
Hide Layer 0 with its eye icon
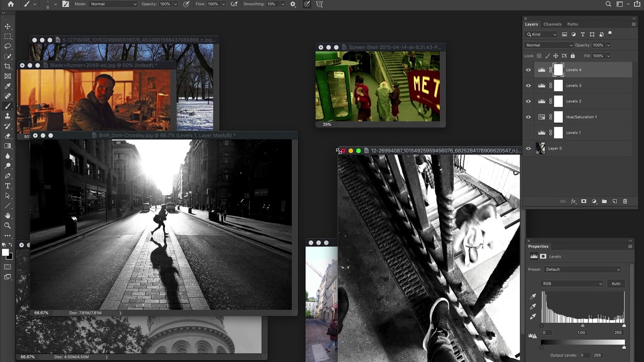528,148
